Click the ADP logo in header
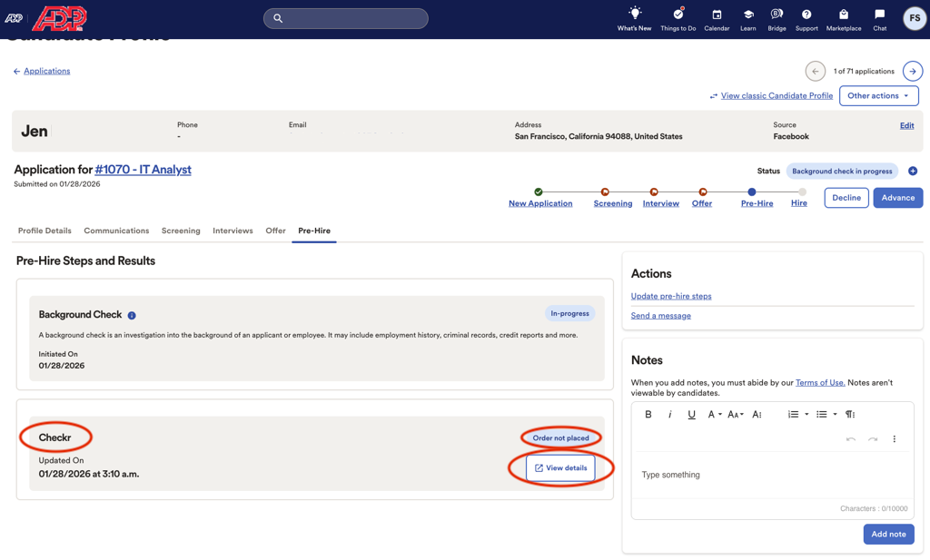This screenshot has width=930, height=560. pyautogui.click(x=59, y=18)
